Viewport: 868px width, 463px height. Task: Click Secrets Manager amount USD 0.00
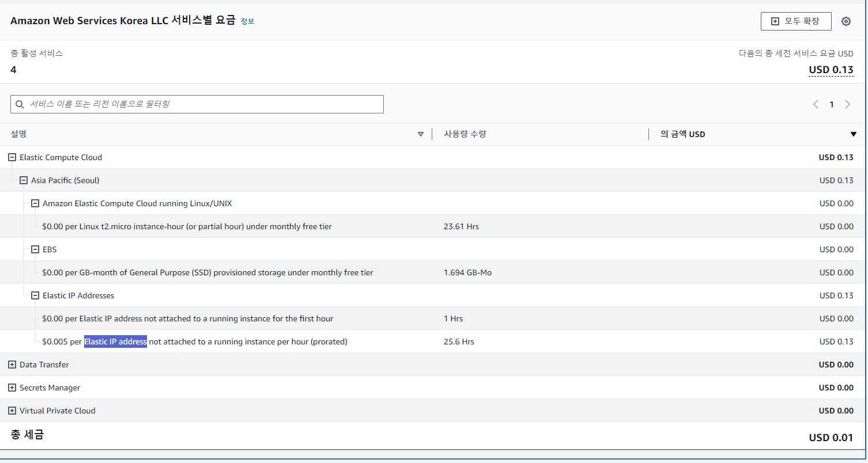836,388
